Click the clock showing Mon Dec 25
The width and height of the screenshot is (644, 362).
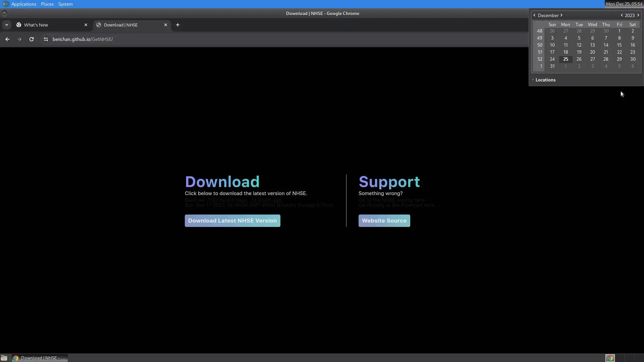tap(624, 4)
